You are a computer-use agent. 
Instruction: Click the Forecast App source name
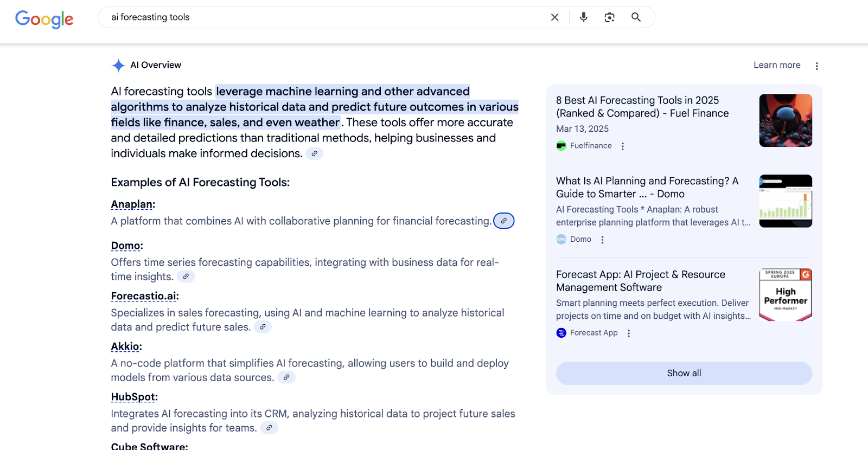point(594,333)
